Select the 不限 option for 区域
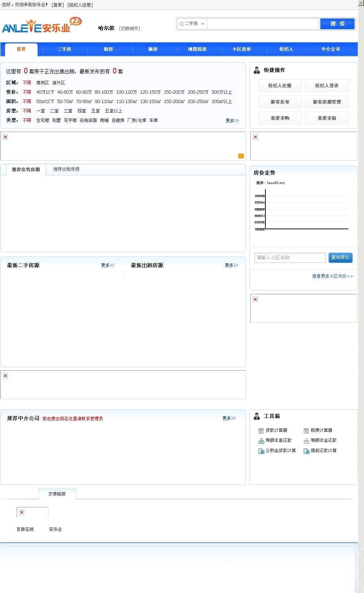The image size is (364, 593). coord(27,83)
